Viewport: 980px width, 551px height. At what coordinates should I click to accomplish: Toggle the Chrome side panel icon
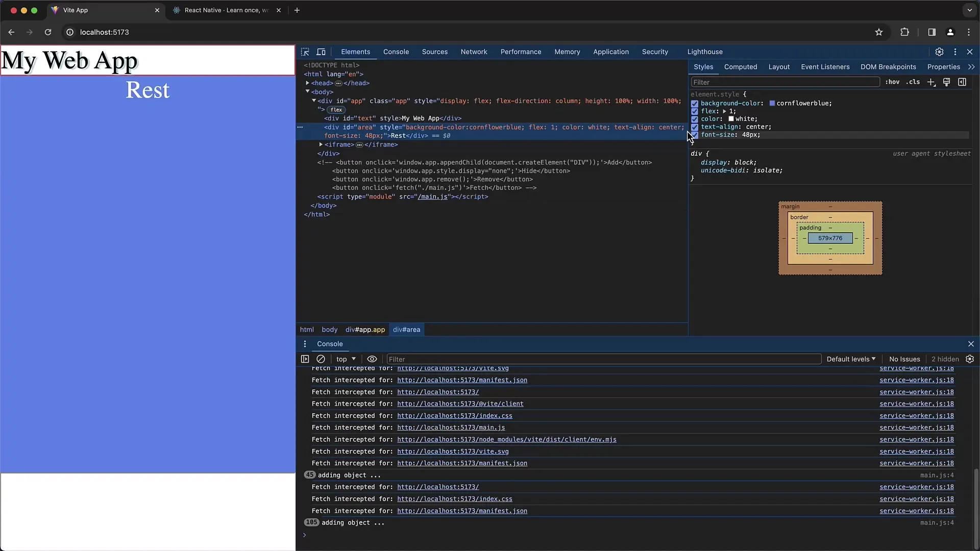[x=932, y=32]
